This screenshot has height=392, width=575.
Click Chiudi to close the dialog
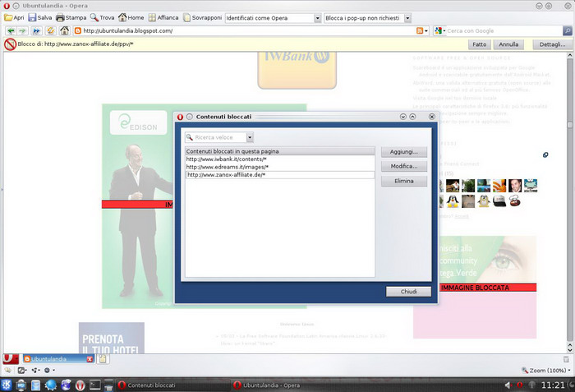pyautogui.click(x=408, y=292)
